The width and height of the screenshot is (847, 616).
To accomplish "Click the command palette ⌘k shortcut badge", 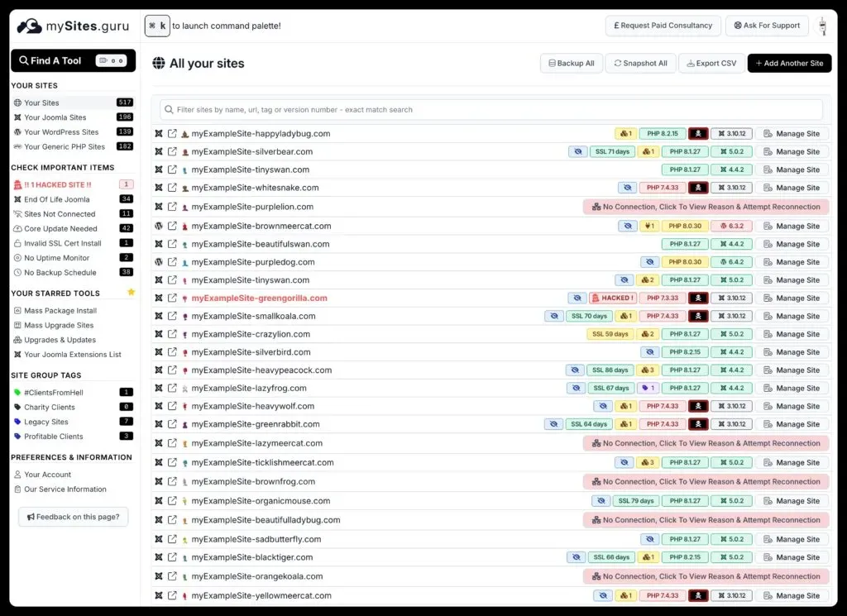I will tap(157, 26).
